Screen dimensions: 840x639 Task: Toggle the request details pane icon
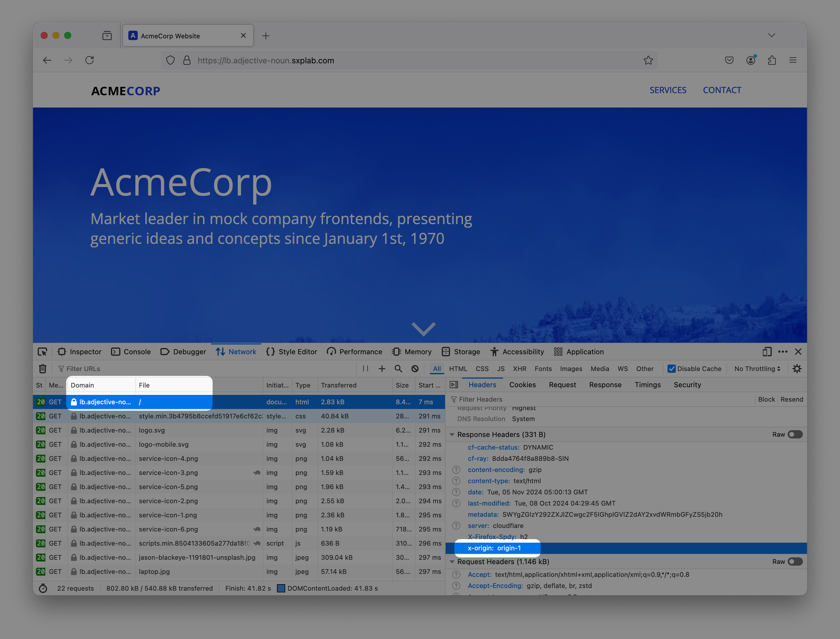click(454, 384)
